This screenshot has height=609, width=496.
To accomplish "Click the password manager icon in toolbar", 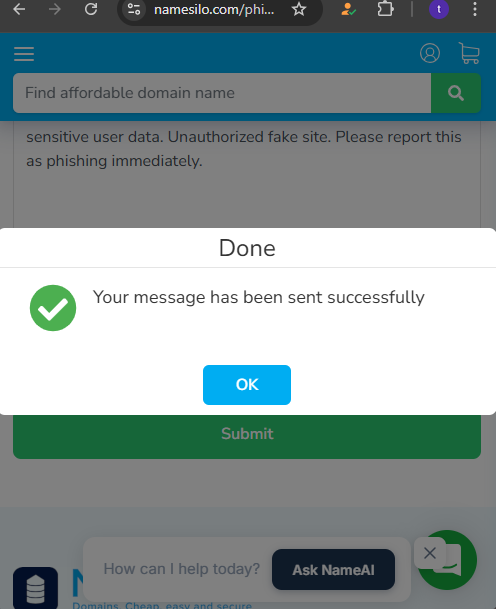I will coord(348,9).
